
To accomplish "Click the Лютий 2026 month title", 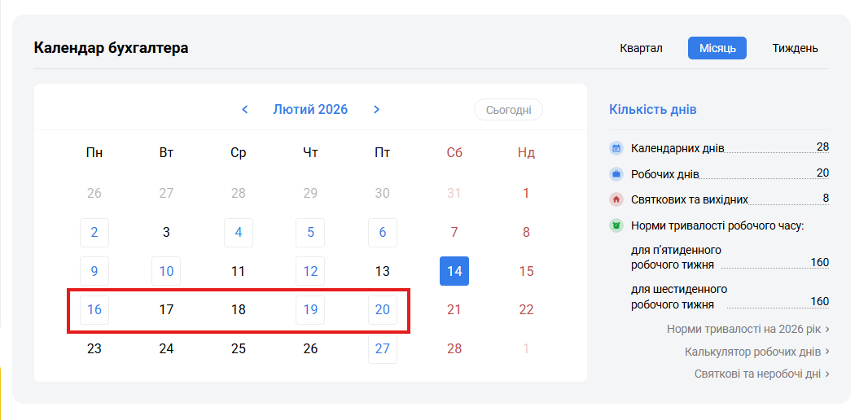I will pyautogui.click(x=310, y=110).
